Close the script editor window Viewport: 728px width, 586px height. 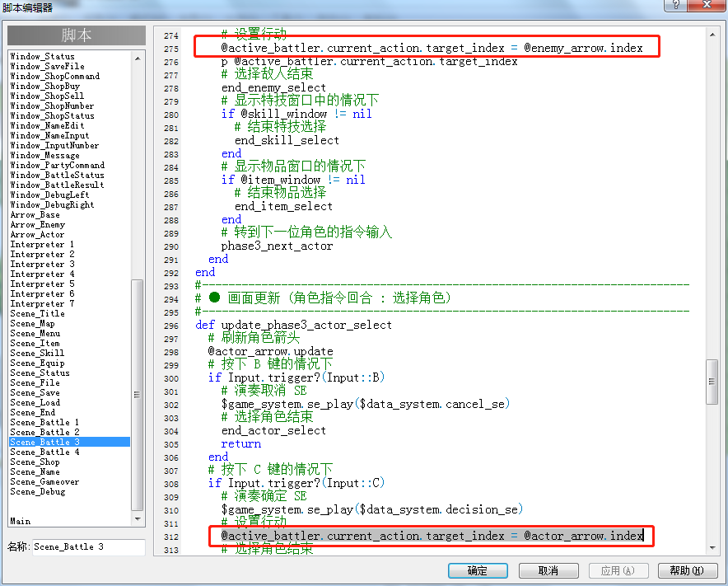click(707, 5)
